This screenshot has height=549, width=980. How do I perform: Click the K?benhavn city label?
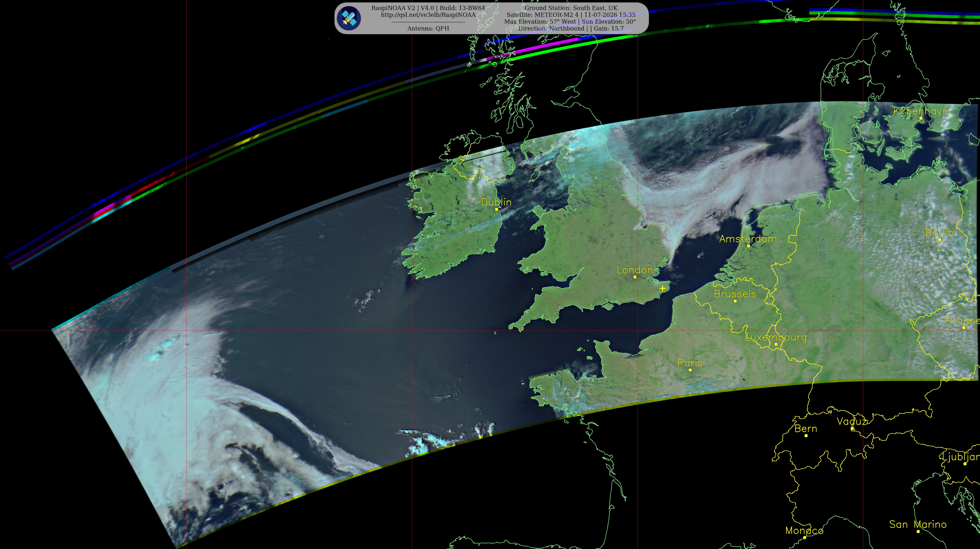pos(921,111)
